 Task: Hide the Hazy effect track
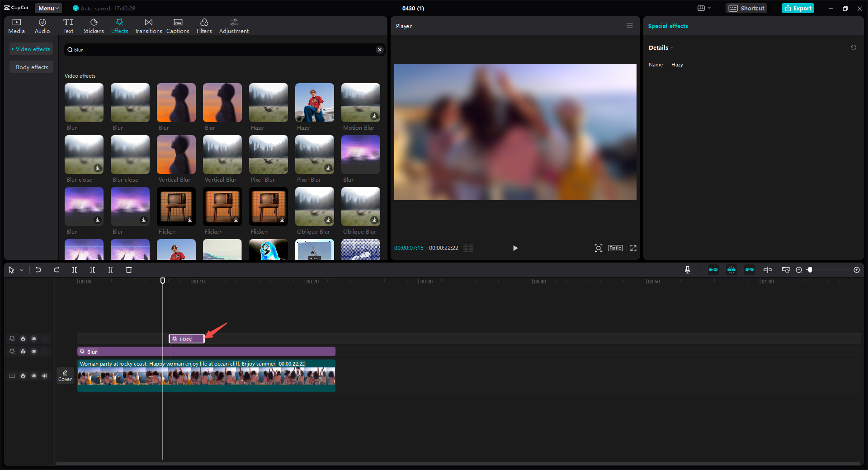(x=33, y=338)
